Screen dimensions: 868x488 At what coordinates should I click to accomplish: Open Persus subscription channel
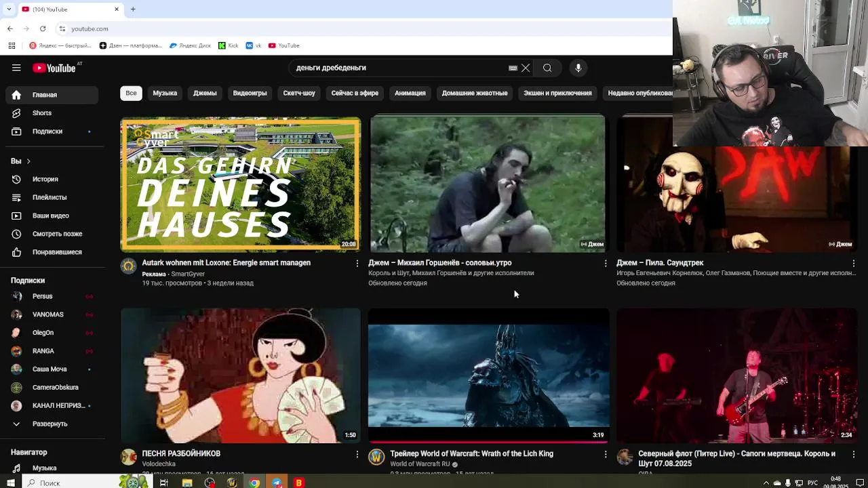[x=52, y=296]
